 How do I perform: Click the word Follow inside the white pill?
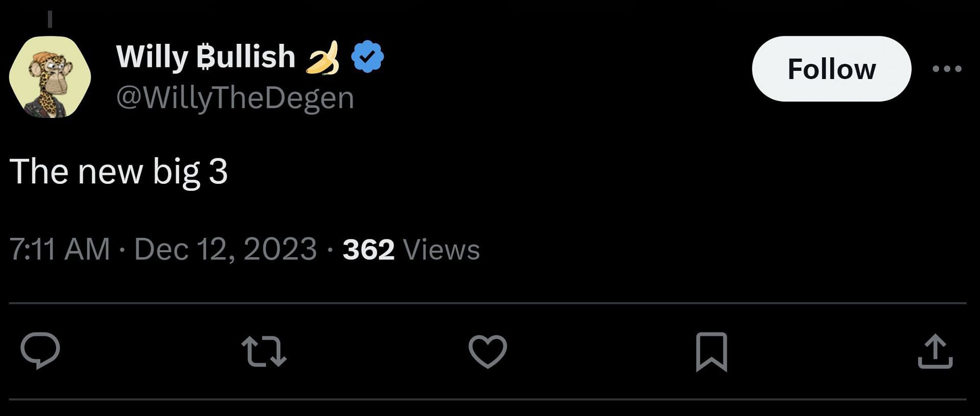point(831,69)
